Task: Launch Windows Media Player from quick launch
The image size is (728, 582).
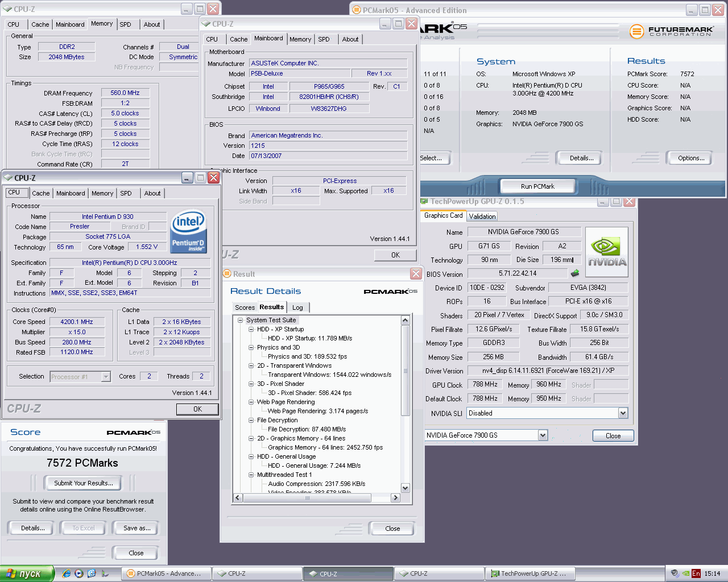Action: tap(79, 573)
